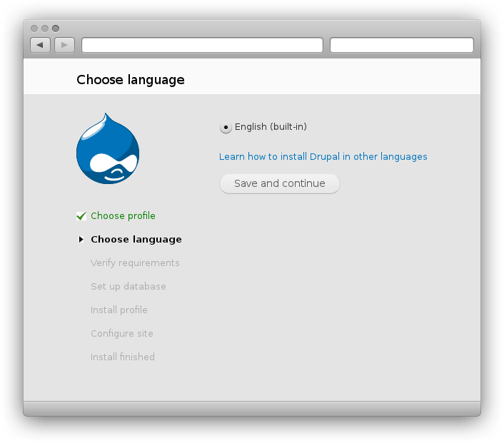
Task: Click the arrow marker beside Choose language step
Action: [x=81, y=239]
